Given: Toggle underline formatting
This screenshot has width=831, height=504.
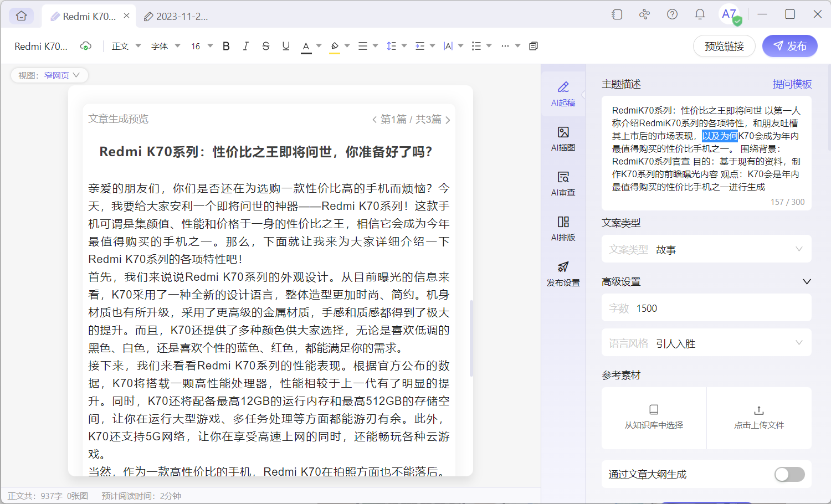Looking at the screenshot, I should [286, 46].
